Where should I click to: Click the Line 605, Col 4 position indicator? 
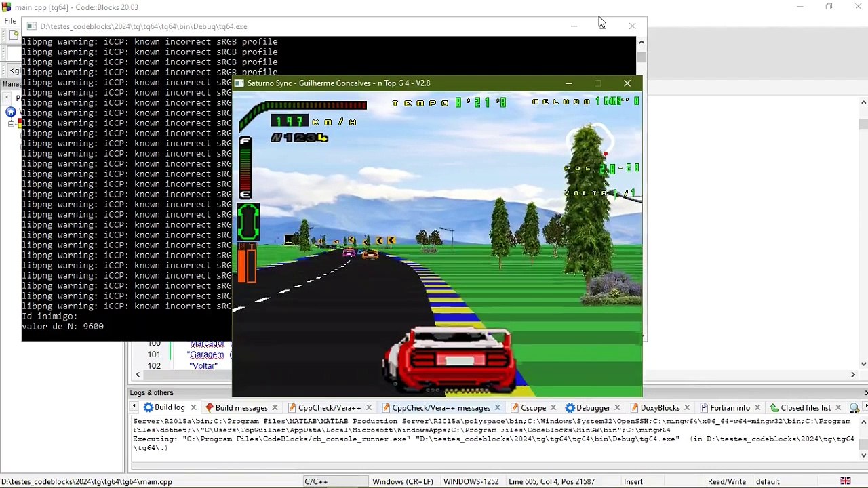point(551,481)
